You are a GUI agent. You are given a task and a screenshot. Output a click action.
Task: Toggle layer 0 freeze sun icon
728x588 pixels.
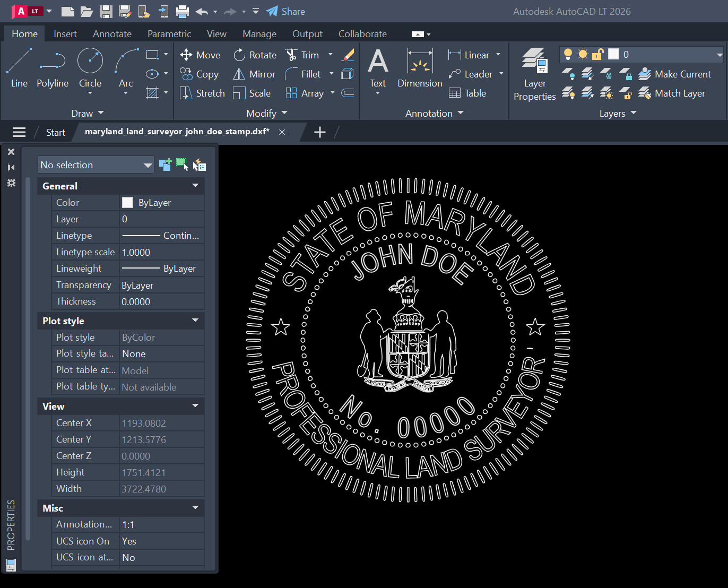point(583,54)
